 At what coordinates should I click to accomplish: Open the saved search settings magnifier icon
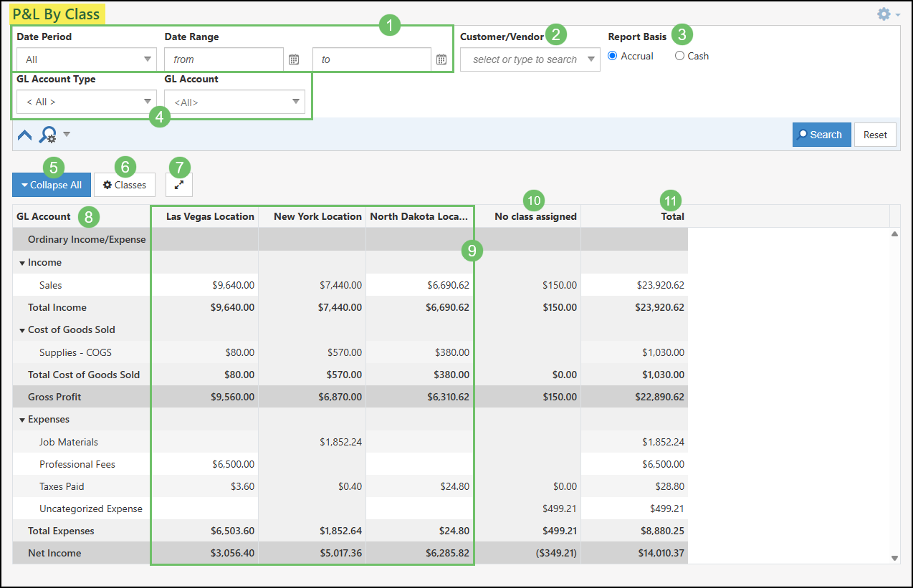[x=47, y=135]
